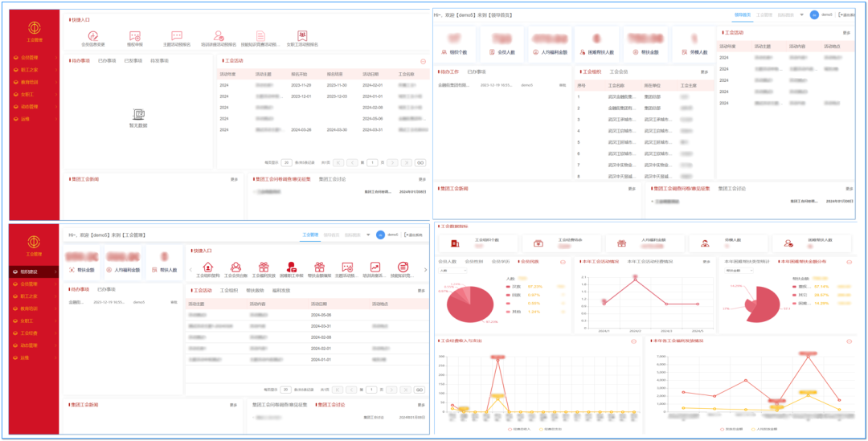Open the 工会会员台账 shortcut icon
This screenshot has width=868, height=441.
click(235, 267)
